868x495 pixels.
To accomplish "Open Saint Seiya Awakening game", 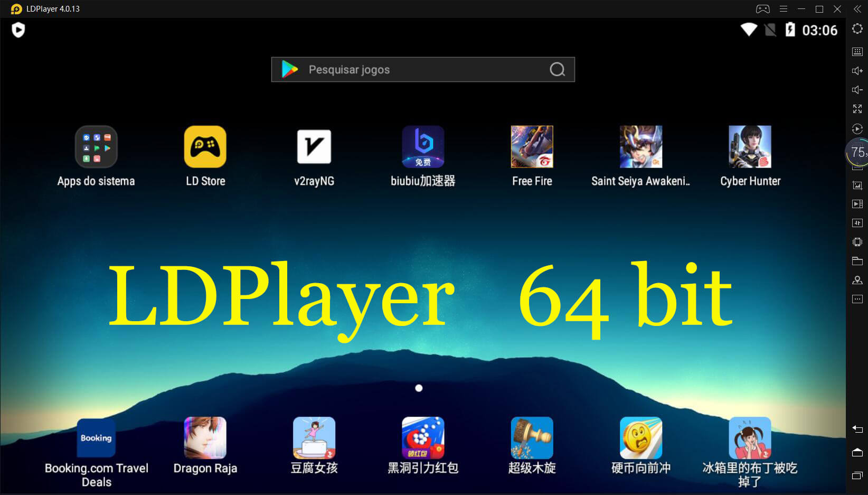I will (x=641, y=147).
